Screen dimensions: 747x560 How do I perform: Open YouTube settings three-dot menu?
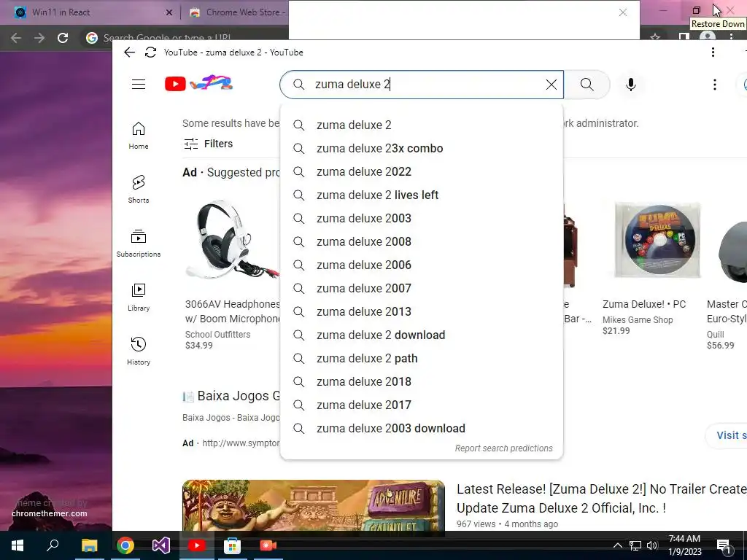(715, 85)
